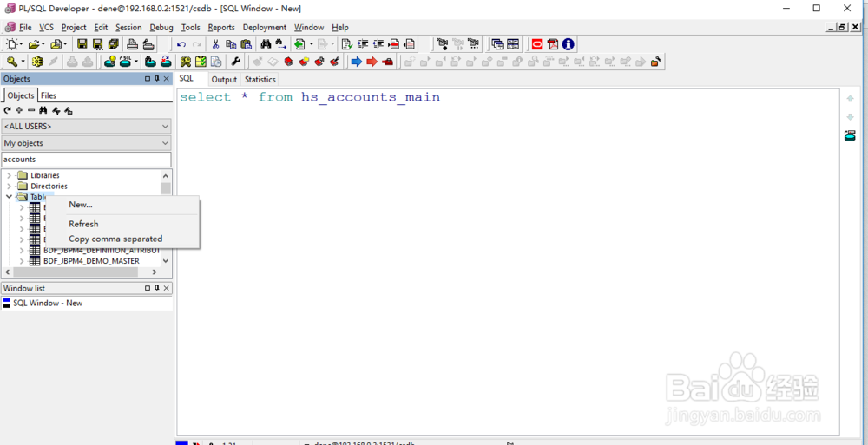The height and width of the screenshot is (445, 868).
Task: Select the Directories folder in tree
Action: pos(49,187)
